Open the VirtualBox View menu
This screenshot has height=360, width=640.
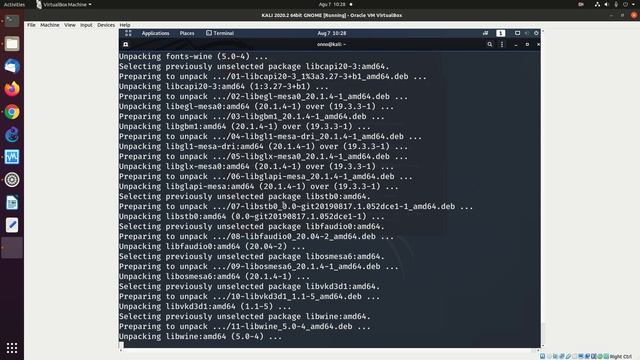(70, 25)
